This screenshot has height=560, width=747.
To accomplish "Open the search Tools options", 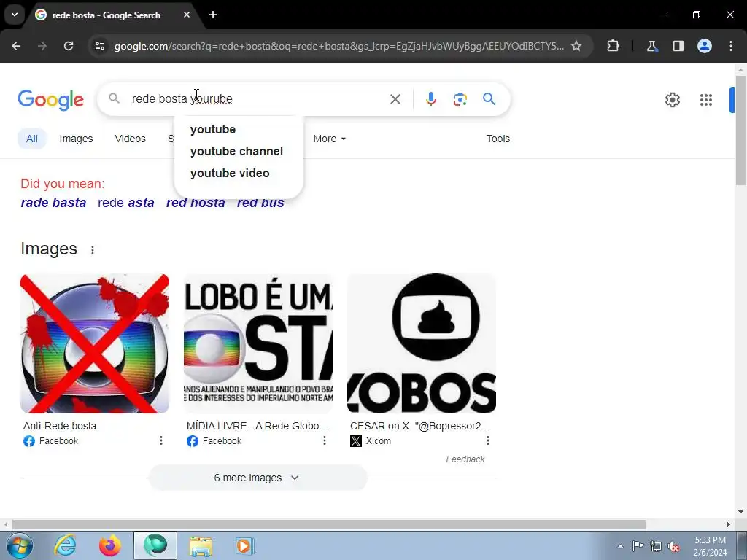I will point(498,139).
